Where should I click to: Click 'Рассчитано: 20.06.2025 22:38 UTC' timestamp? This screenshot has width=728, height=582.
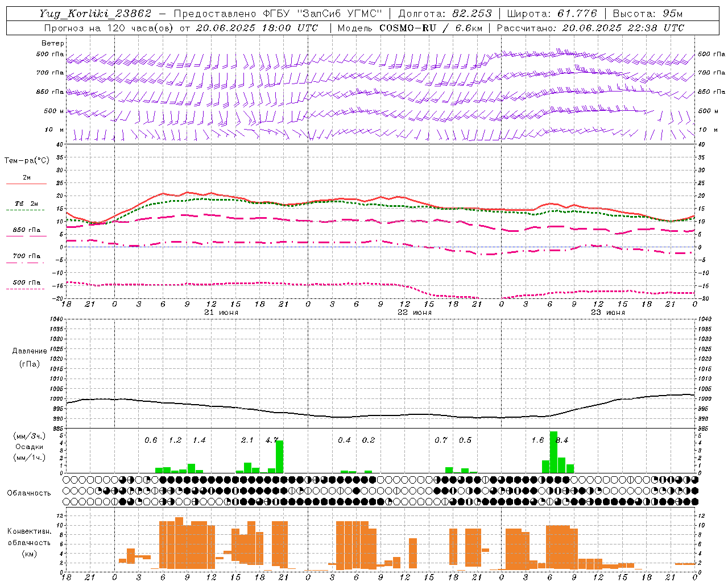pos(590,28)
